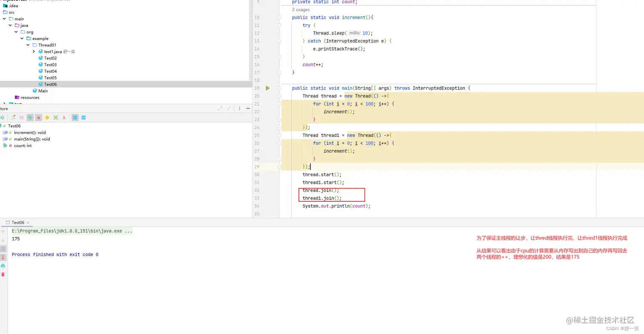Select Test03 in project tree

point(50,65)
